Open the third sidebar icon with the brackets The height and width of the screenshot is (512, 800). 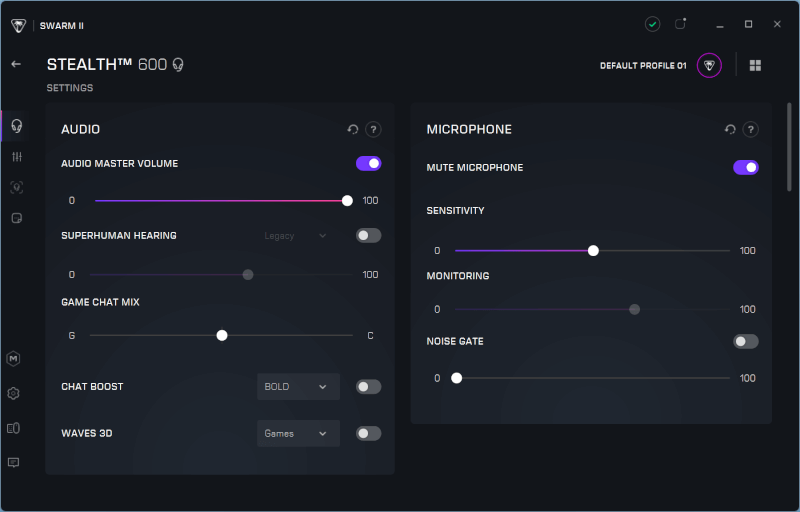pos(17,187)
